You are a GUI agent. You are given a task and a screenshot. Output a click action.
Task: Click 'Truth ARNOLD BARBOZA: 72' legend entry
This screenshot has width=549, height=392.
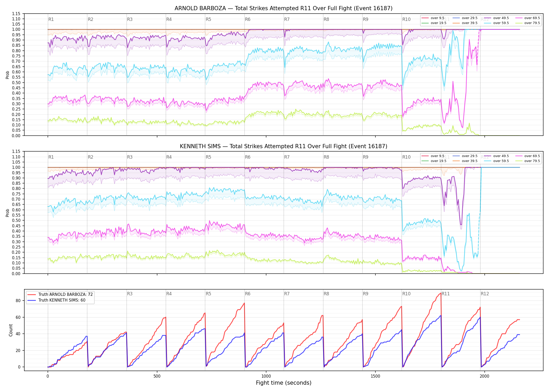[x=60, y=295]
